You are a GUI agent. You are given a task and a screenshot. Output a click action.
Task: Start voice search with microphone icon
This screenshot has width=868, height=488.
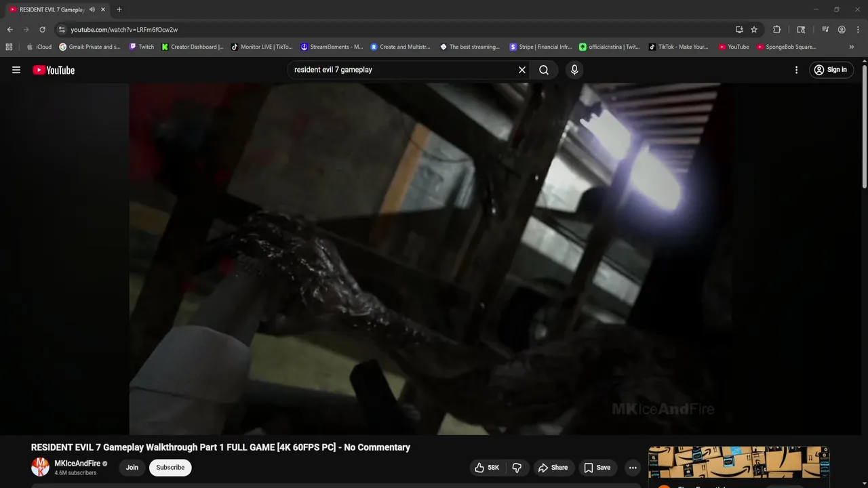574,70
